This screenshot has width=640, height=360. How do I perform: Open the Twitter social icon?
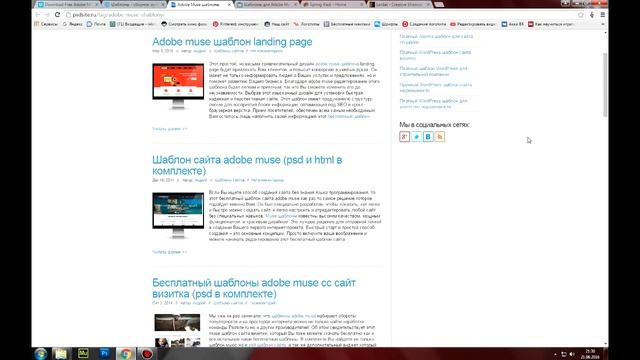[x=416, y=137]
